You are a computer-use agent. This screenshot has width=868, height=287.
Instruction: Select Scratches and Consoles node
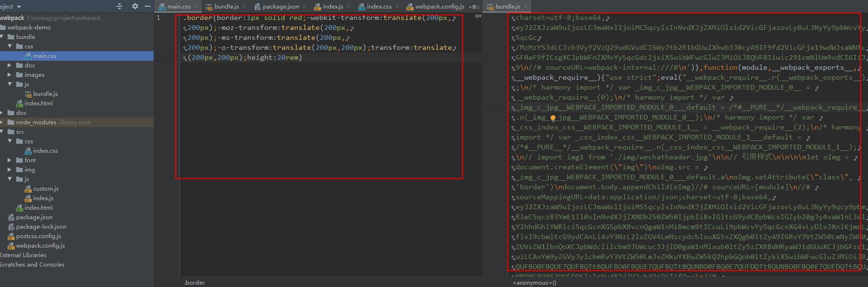(32, 264)
